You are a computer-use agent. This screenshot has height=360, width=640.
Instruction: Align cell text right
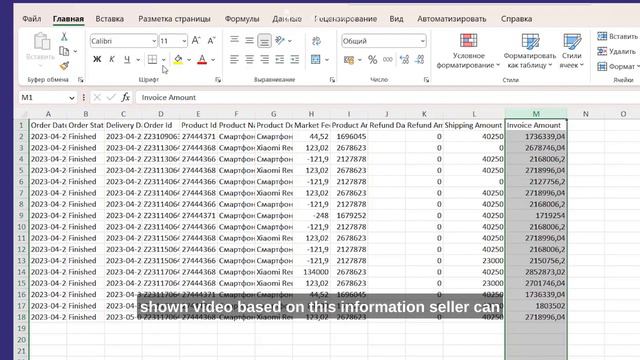pos(264,60)
